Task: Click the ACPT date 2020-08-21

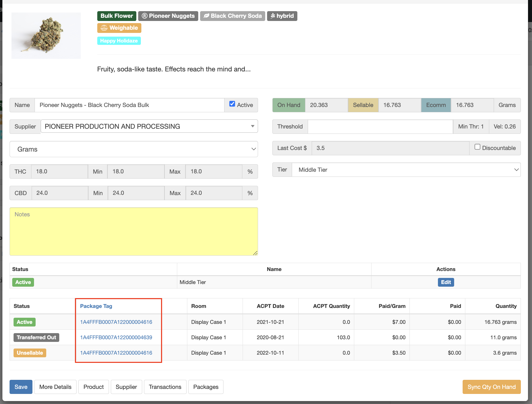Action: click(x=270, y=337)
